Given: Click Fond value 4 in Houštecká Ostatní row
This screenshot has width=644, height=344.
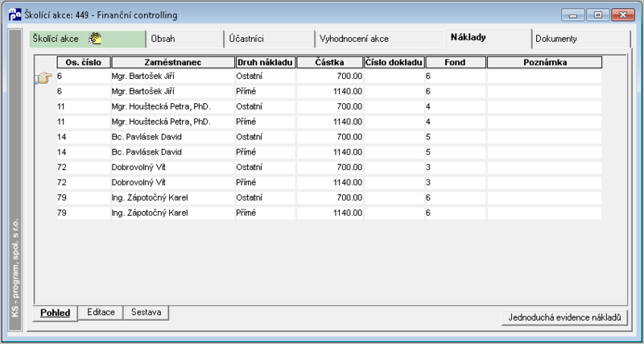Looking at the screenshot, I should [456, 106].
